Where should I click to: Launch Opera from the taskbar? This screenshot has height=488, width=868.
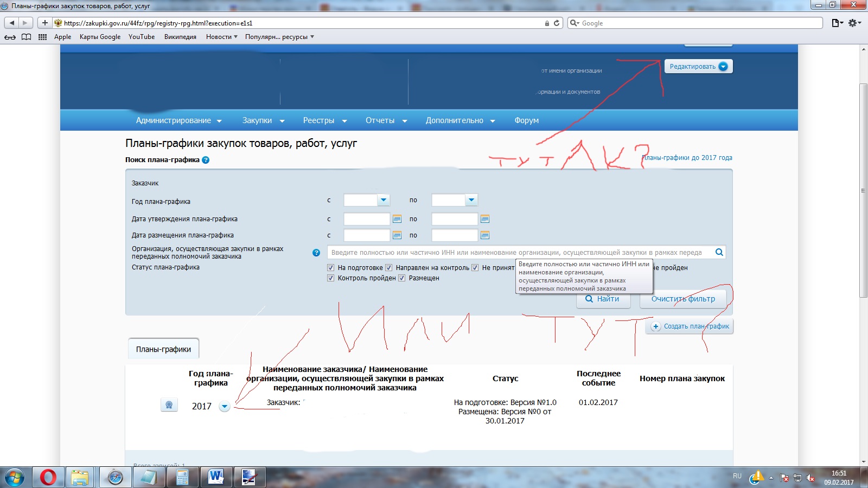48,477
